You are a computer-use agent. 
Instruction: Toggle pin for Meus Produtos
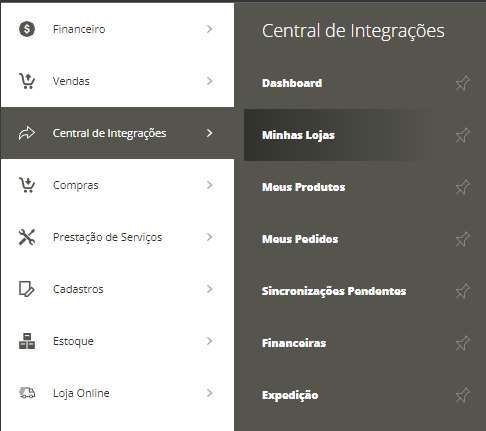(463, 187)
